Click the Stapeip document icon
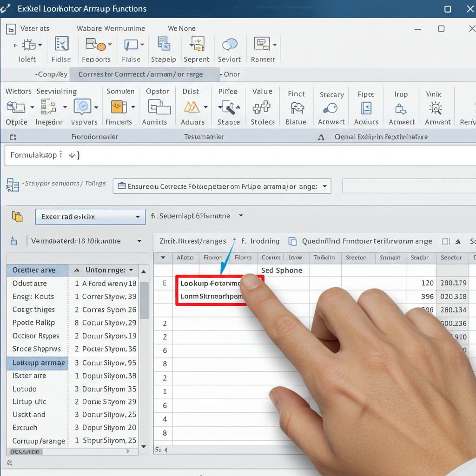Viewport: 476px width, 476px height. (x=164, y=43)
